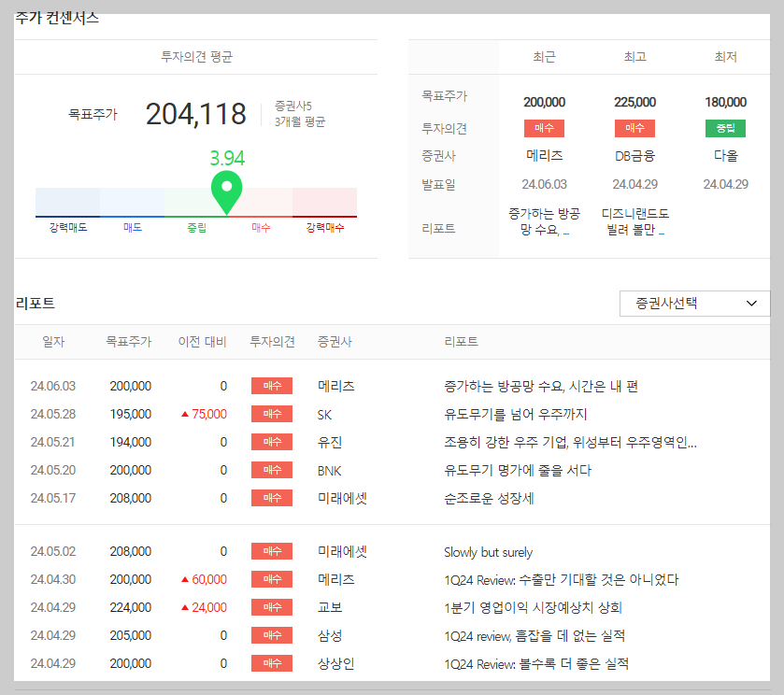The image size is (784, 695).
Task: Click the 매수 badge in BNK row
Action: point(272,470)
